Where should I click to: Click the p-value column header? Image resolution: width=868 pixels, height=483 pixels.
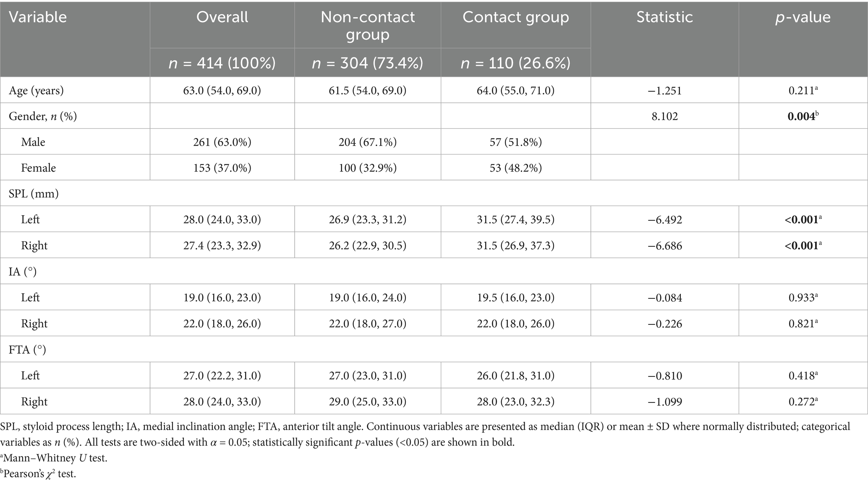803,17
